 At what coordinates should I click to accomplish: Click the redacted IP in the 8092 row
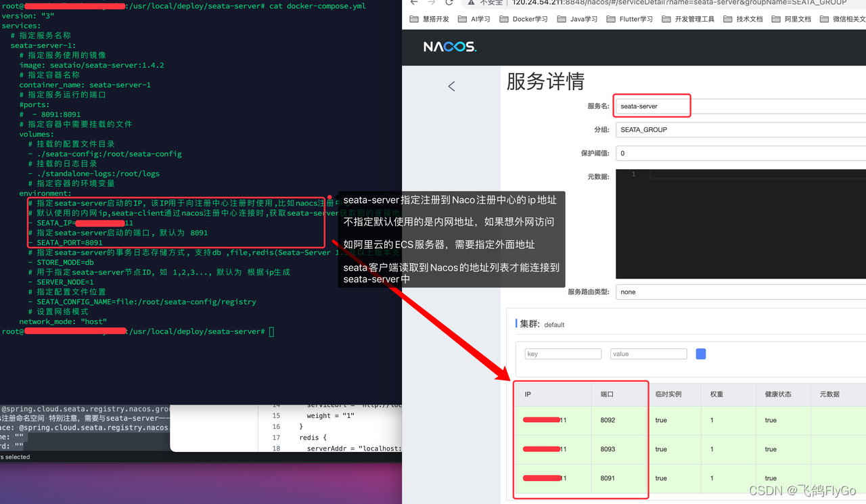point(545,420)
